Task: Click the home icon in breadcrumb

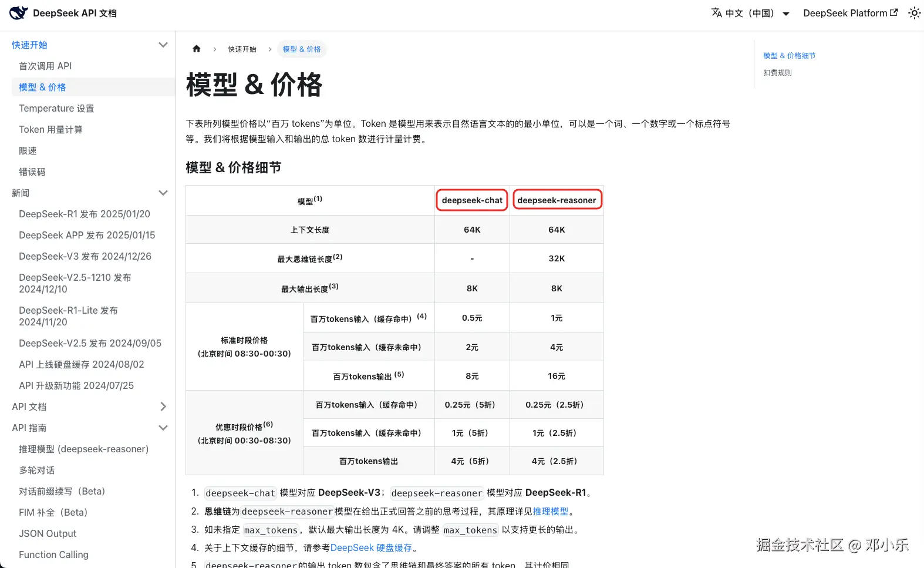Action: 197,49
